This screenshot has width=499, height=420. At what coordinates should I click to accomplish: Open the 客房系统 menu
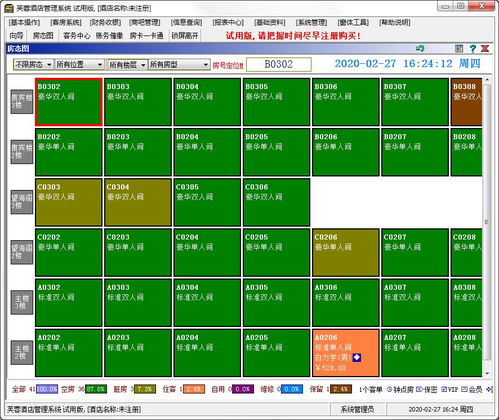[66, 22]
